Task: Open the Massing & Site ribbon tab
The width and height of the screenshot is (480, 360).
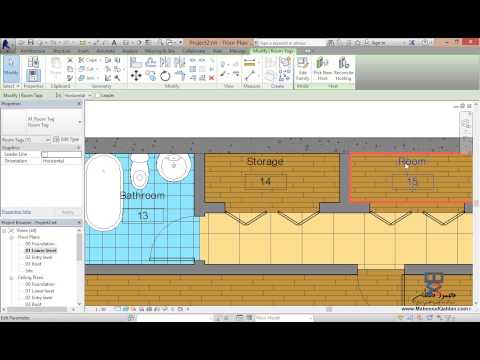Action: [160, 51]
